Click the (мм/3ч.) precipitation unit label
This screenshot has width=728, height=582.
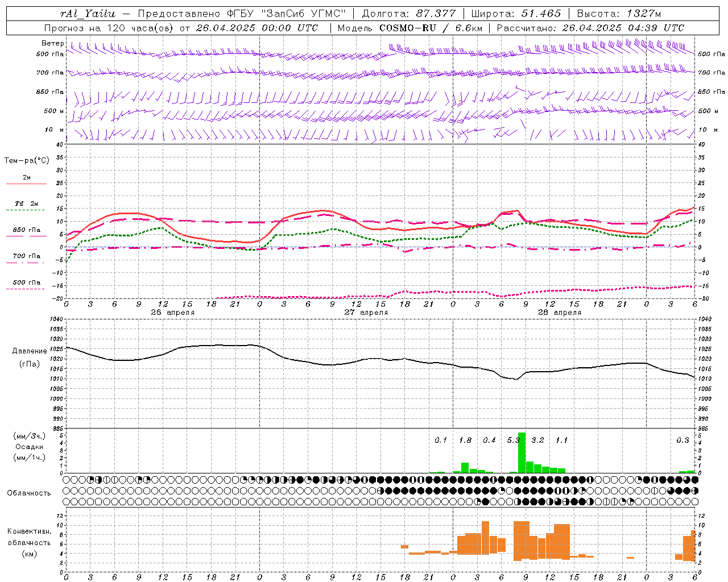tap(30, 436)
